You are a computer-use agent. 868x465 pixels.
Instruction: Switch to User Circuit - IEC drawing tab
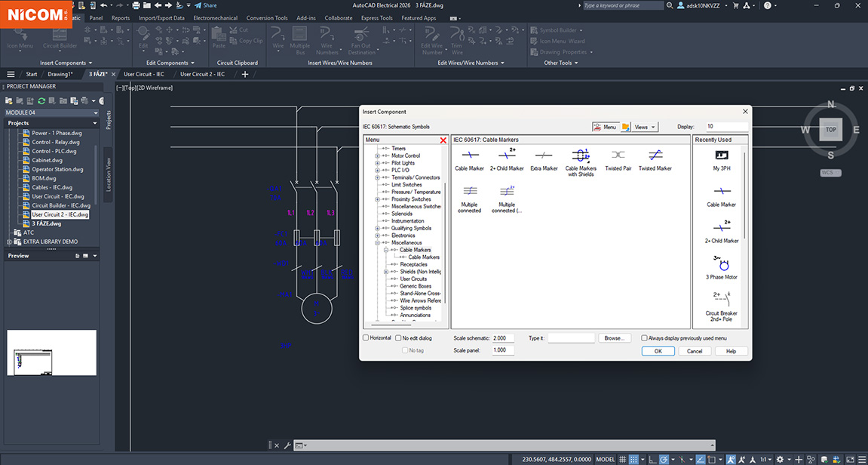pos(143,74)
